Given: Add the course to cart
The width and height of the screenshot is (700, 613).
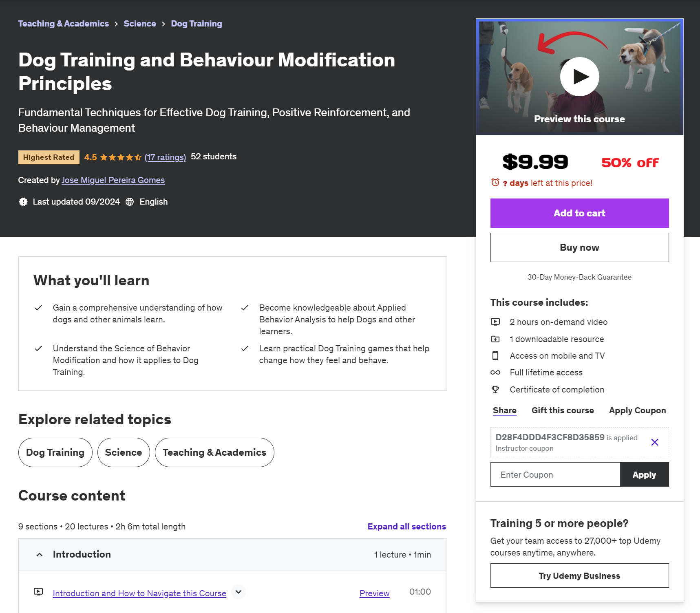Looking at the screenshot, I should click(580, 213).
